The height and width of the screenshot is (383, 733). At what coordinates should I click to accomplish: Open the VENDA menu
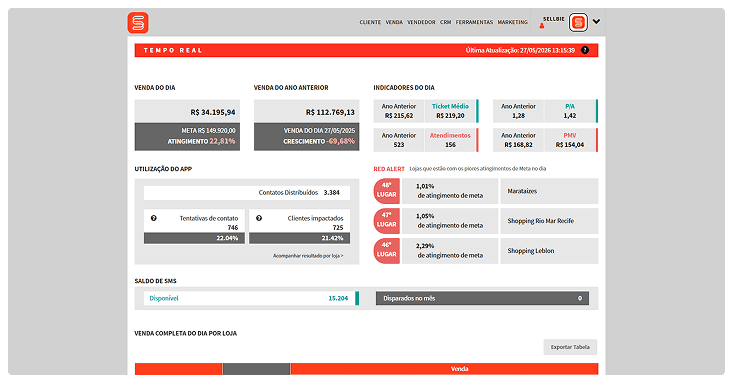pyautogui.click(x=394, y=22)
